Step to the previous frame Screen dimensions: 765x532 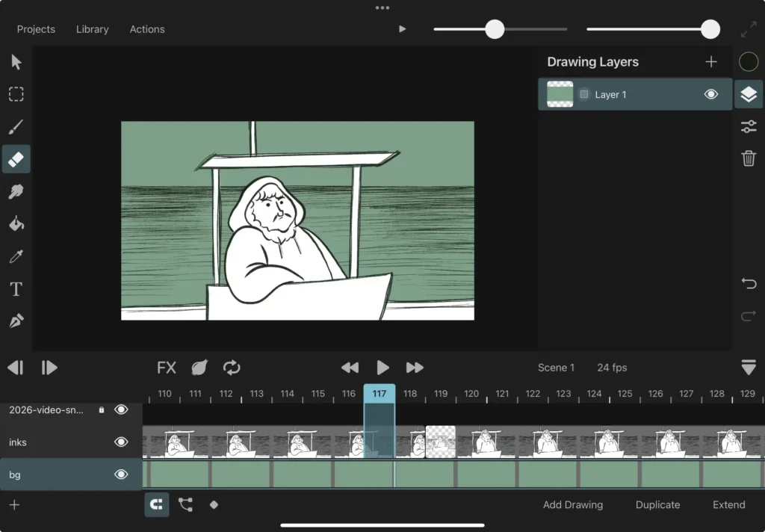pos(16,368)
